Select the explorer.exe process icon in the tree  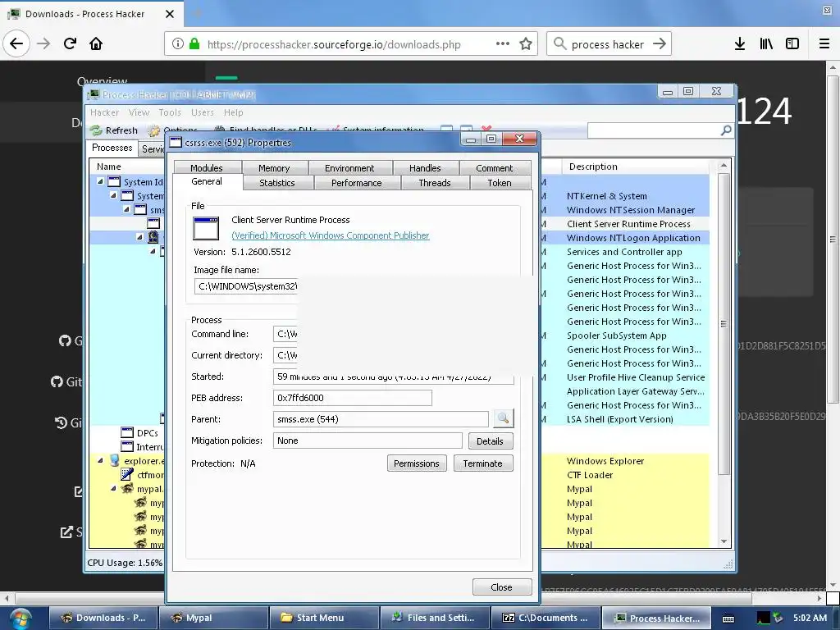click(x=114, y=460)
